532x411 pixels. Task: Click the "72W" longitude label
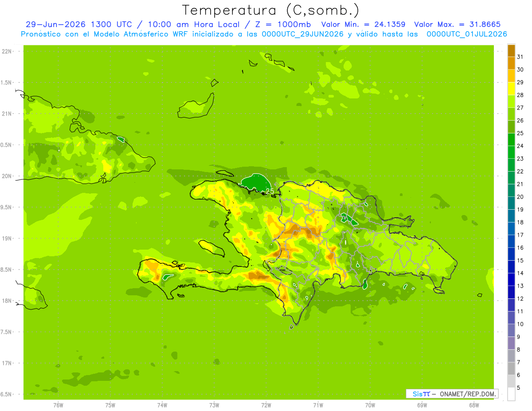pos(266,405)
